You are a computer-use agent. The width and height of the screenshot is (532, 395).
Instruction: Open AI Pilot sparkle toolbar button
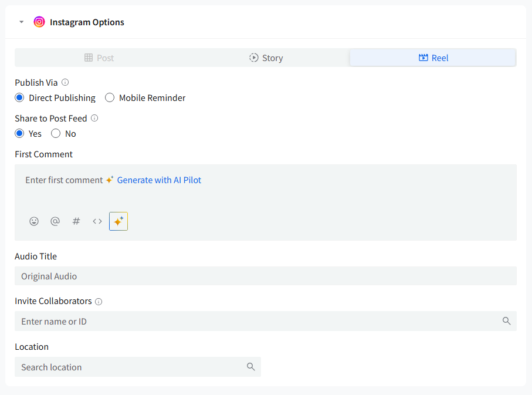click(x=118, y=221)
